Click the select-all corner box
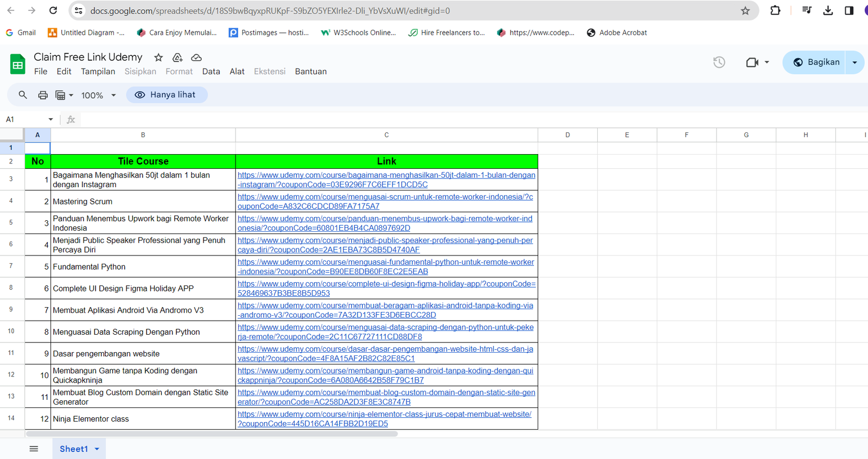 pyautogui.click(x=12, y=135)
